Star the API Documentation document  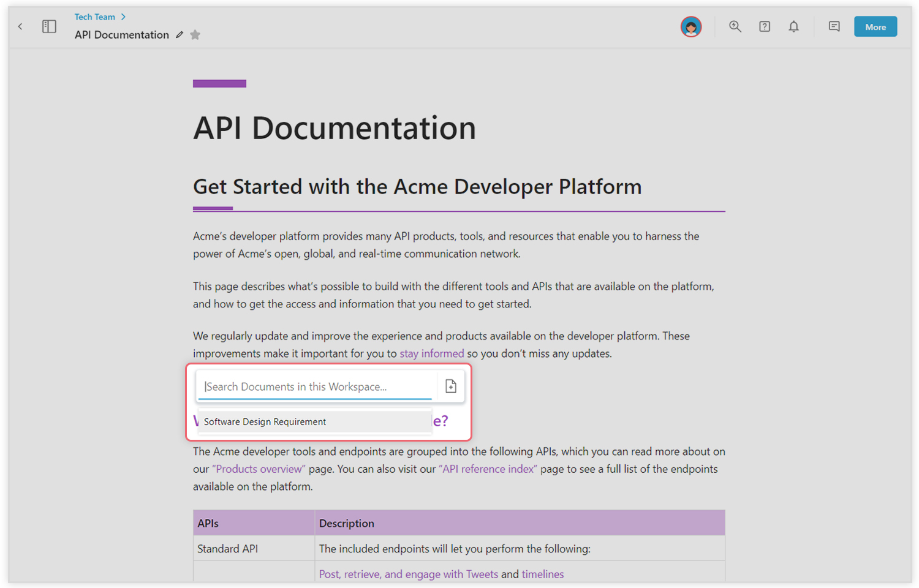point(195,35)
